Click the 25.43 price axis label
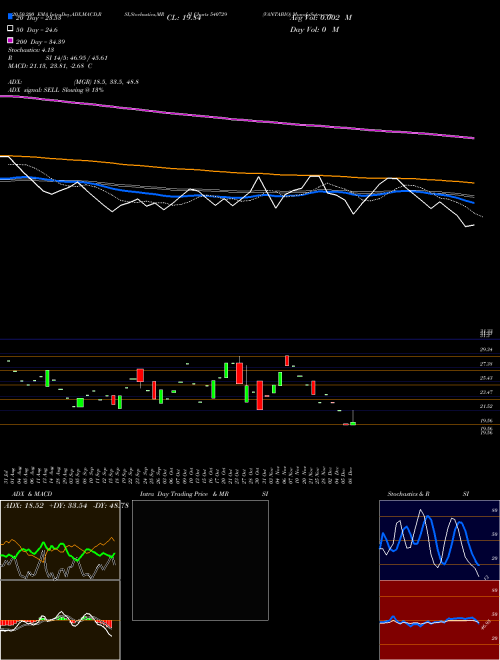The width and height of the screenshot is (500, 660). coord(486,378)
